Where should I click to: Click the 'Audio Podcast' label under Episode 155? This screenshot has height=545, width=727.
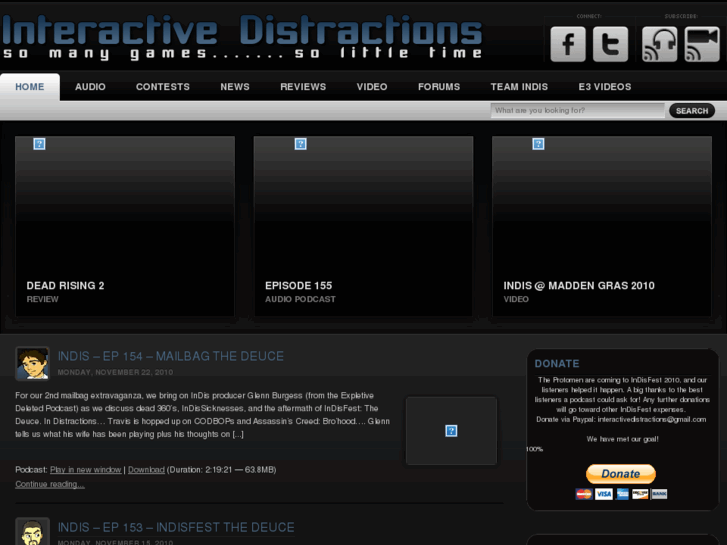click(300, 299)
